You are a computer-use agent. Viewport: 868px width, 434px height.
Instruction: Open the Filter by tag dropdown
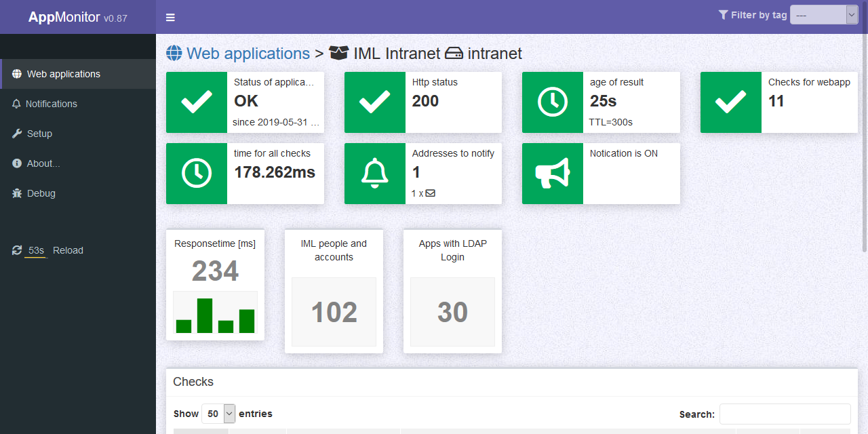pyautogui.click(x=824, y=14)
